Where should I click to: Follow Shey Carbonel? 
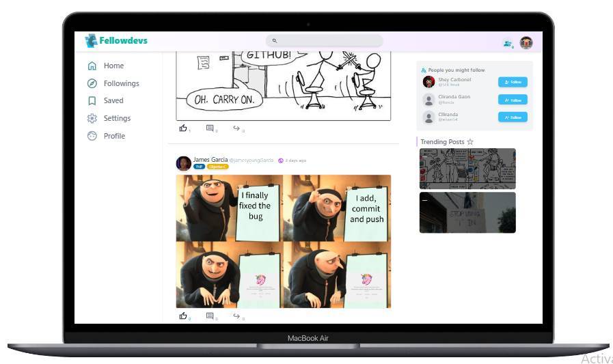[513, 82]
